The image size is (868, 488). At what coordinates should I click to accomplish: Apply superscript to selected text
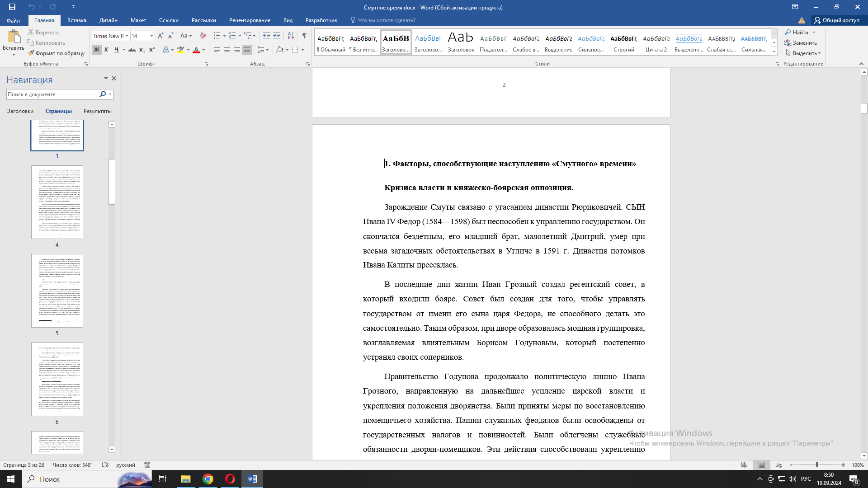[151, 50]
